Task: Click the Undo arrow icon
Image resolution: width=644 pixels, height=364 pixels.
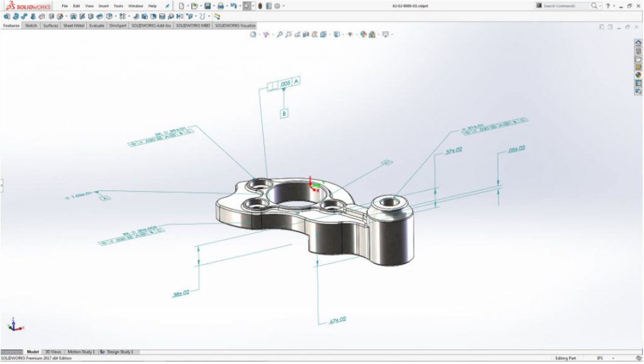Action: 233,6
